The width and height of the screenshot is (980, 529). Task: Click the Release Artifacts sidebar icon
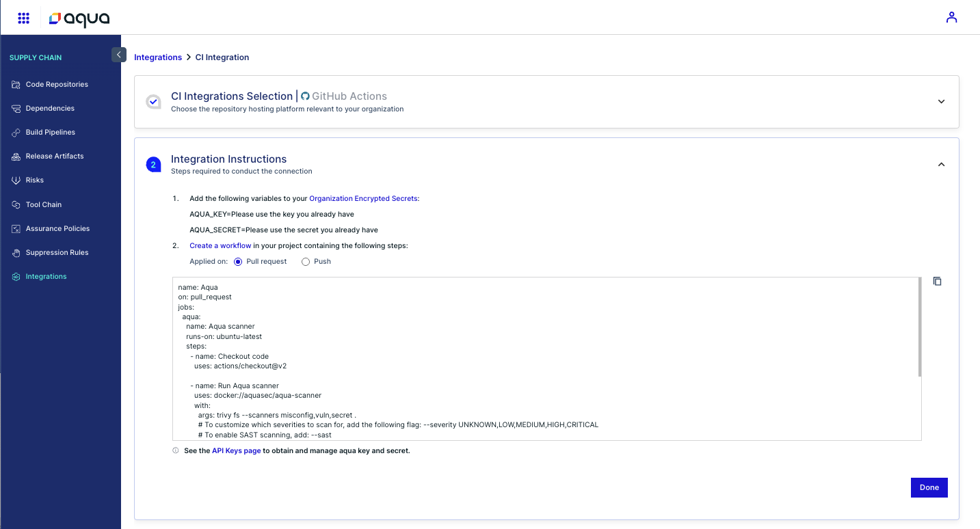tap(16, 157)
